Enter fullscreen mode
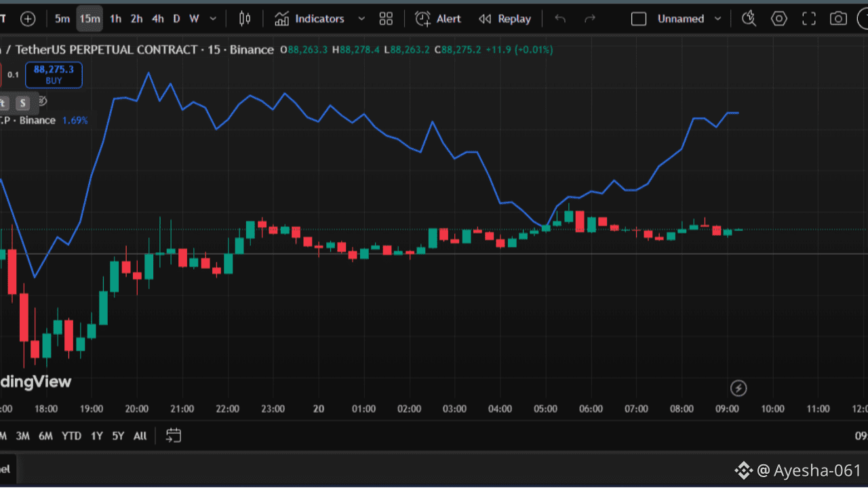Viewport: 868px width, 488px height. point(809,19)
